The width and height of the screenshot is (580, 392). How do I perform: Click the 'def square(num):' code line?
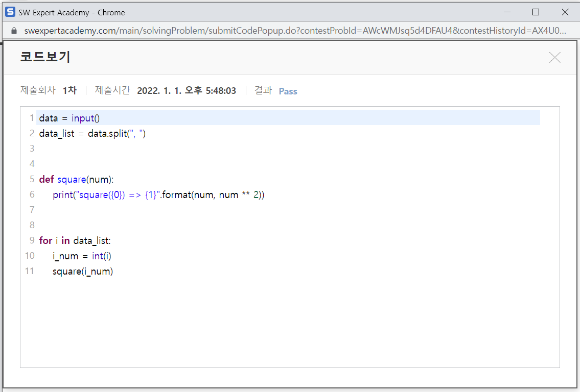coord(76,180)
